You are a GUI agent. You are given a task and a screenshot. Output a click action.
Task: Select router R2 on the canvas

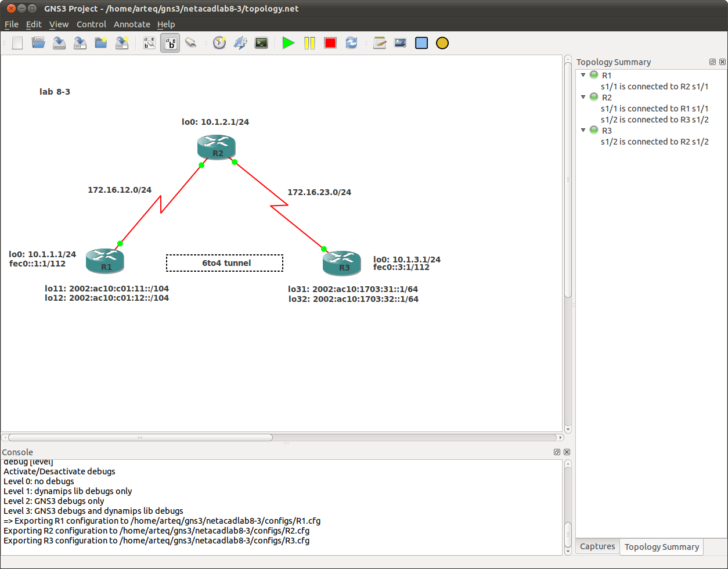pos(217,147)
